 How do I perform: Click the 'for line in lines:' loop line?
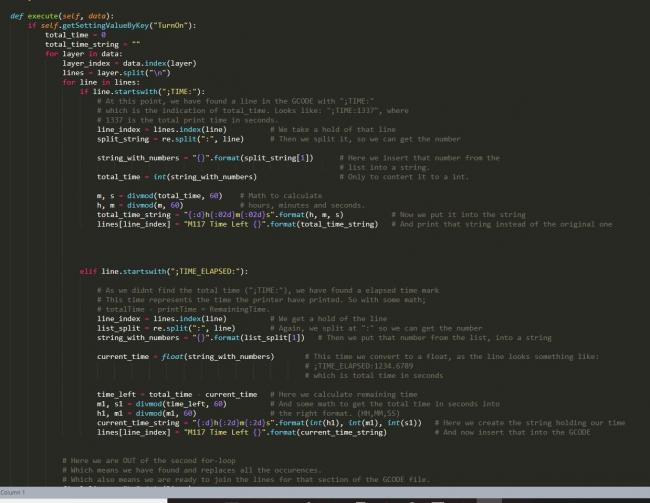pos(98,82)
